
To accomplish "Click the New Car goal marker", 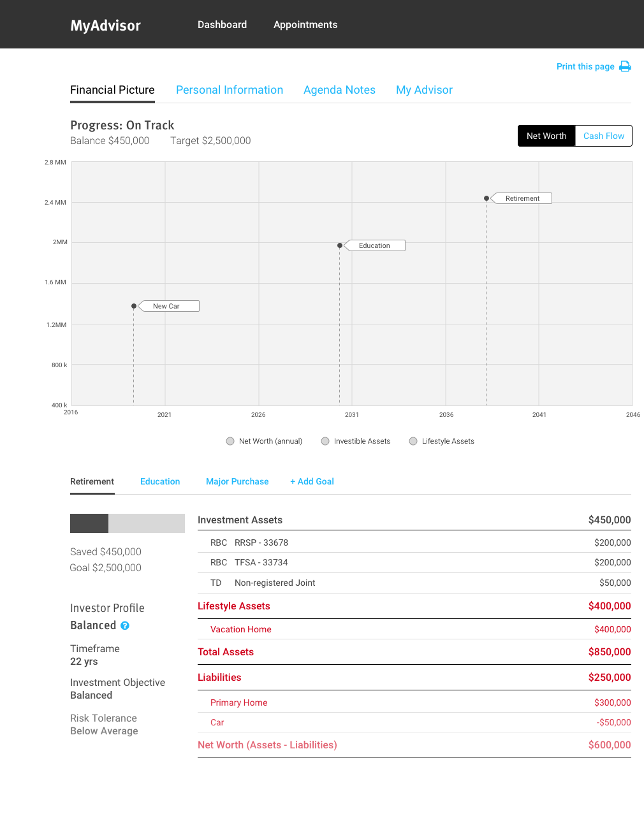I will pos(168,306).
